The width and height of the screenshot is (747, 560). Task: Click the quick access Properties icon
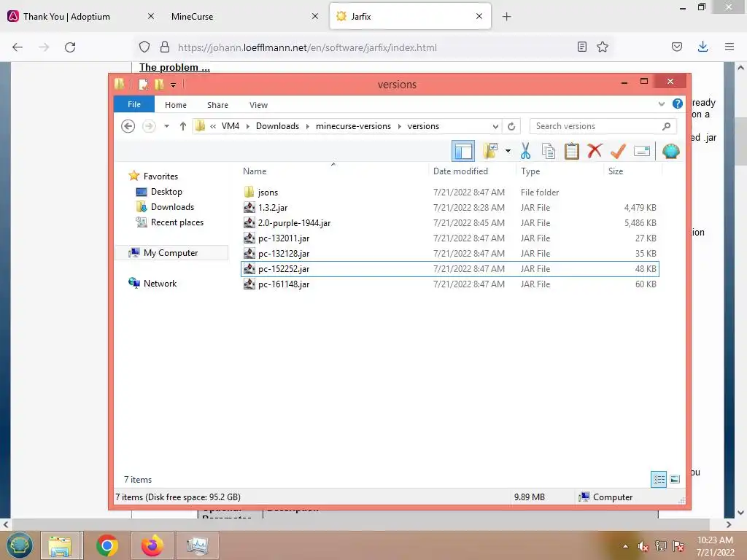(x=143, y=85)
